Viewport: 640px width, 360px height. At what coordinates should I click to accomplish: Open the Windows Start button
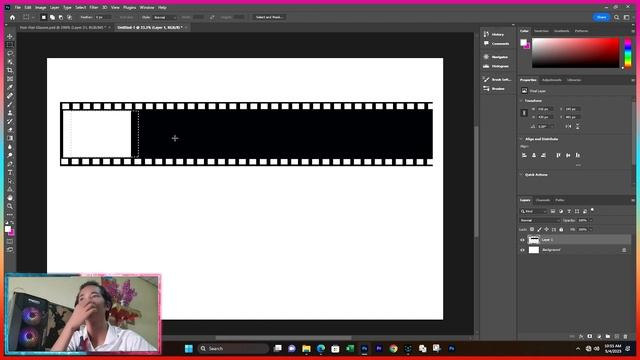189,349
